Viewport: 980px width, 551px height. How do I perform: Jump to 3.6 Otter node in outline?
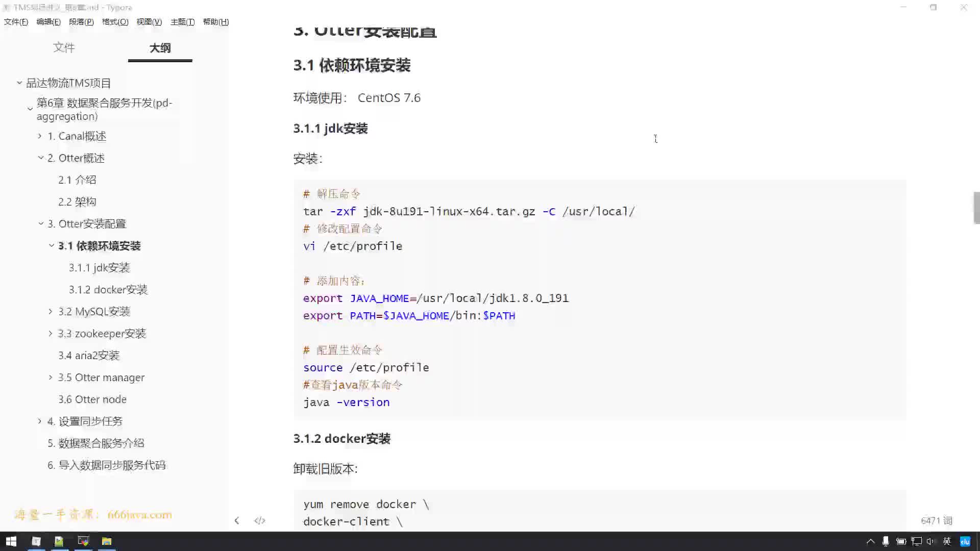click(x=92, y=399)
